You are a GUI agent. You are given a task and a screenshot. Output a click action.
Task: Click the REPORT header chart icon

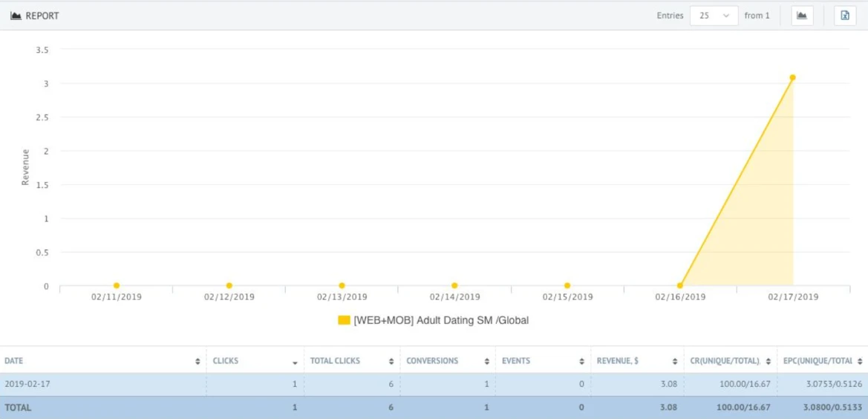pos(16,16)
